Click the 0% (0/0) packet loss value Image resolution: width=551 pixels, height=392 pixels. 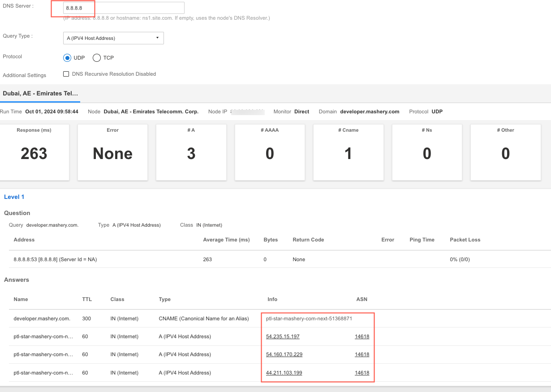coord(460,259)
